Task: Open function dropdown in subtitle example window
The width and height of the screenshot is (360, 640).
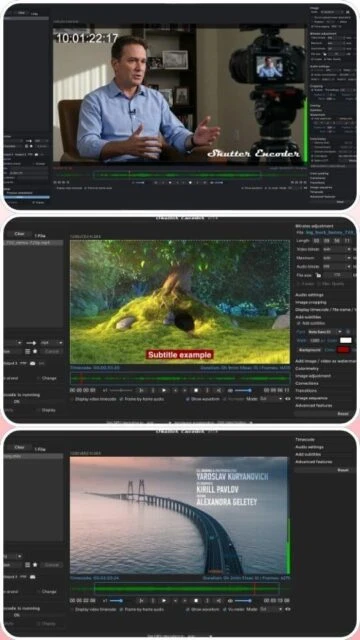Action: pos(12,342)
